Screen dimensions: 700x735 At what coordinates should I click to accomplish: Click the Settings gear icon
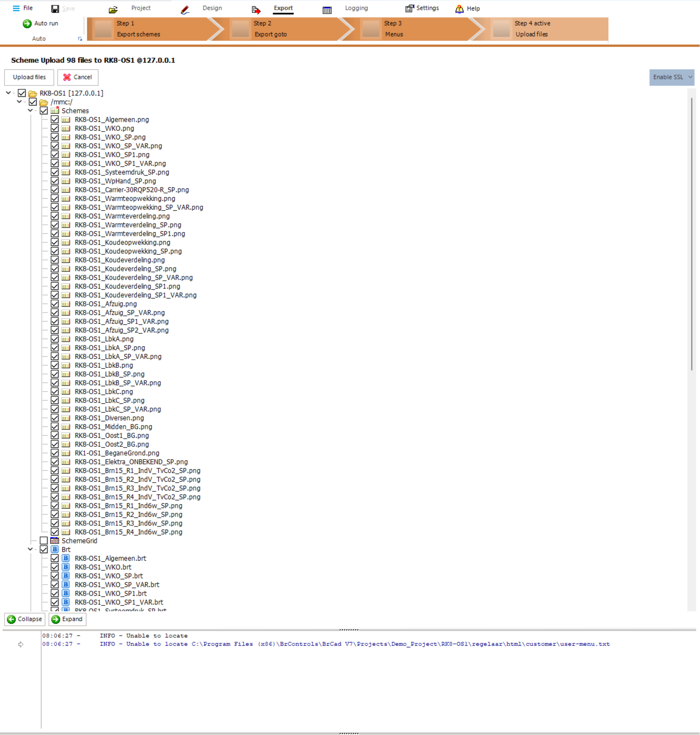coord(410,8)
